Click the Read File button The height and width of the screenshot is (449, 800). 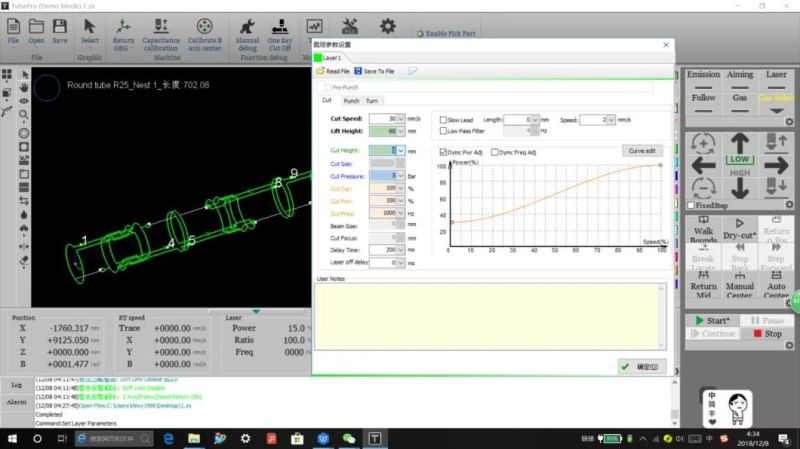tap(333, 71)
